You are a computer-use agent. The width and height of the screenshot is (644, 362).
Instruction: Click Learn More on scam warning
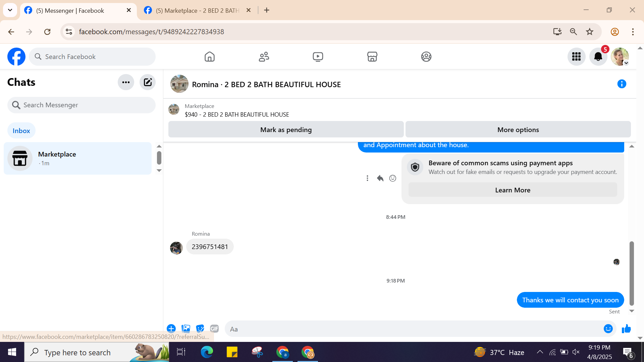[513, 190]
